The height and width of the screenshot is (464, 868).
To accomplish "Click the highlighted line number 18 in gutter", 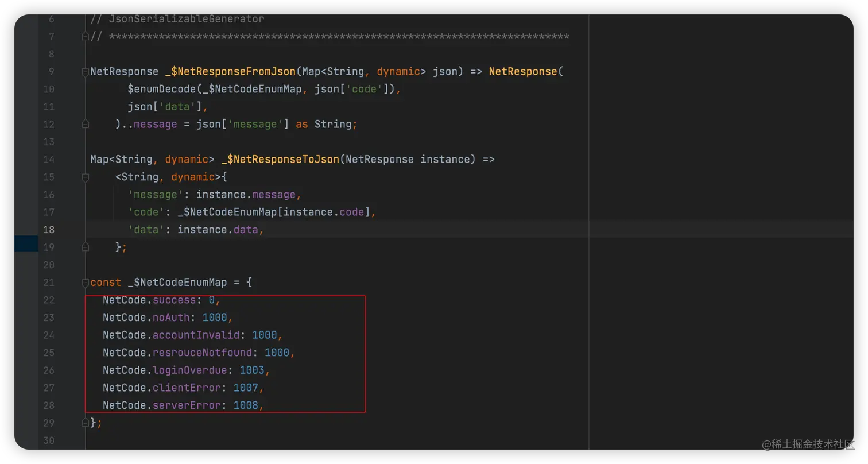I will tap(49, 230).
